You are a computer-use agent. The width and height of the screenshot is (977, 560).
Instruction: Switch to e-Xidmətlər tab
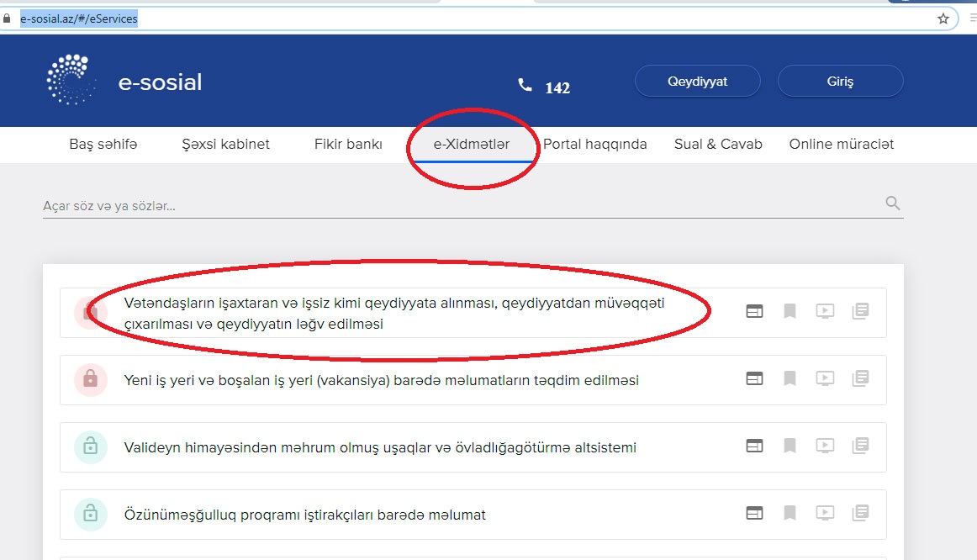point(472,145)
